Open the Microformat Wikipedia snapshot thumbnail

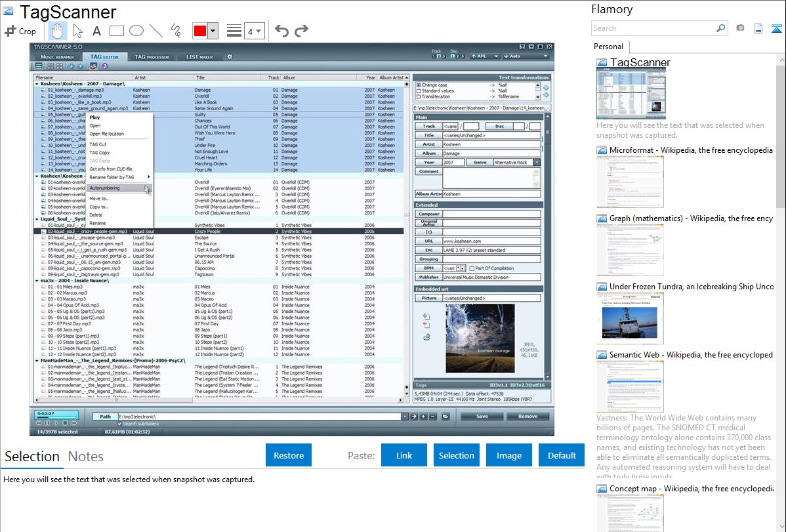click(x=630, y=182)
